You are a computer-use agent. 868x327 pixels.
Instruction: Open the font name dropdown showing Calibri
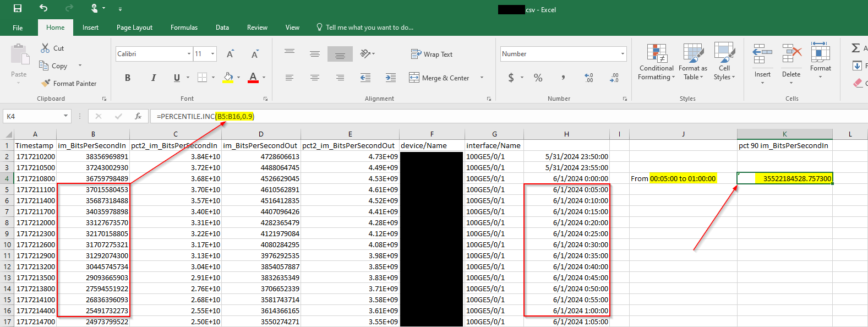tap(189, 54)
